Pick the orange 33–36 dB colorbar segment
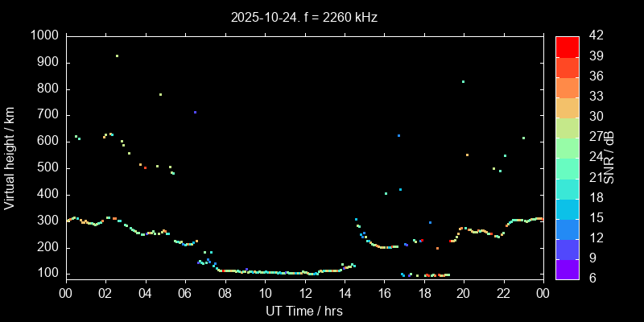 [567, 87]
